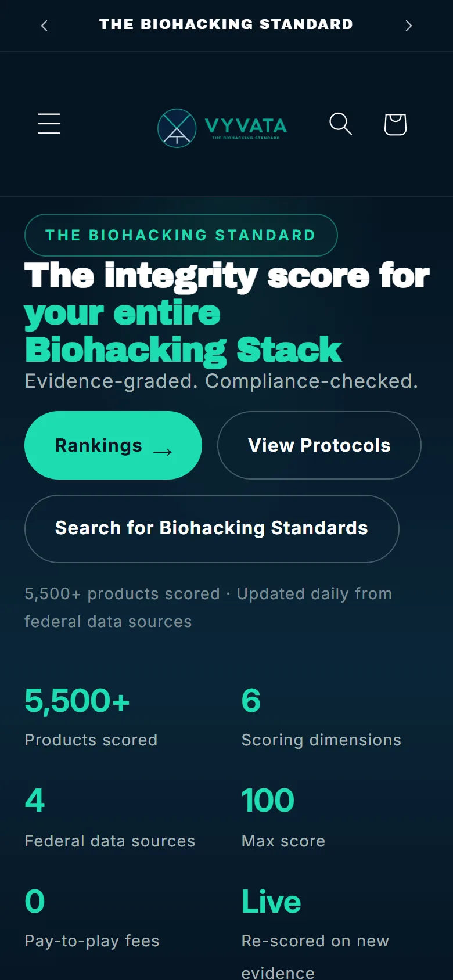
Task: Click the Rankings button
Action: 113,445
